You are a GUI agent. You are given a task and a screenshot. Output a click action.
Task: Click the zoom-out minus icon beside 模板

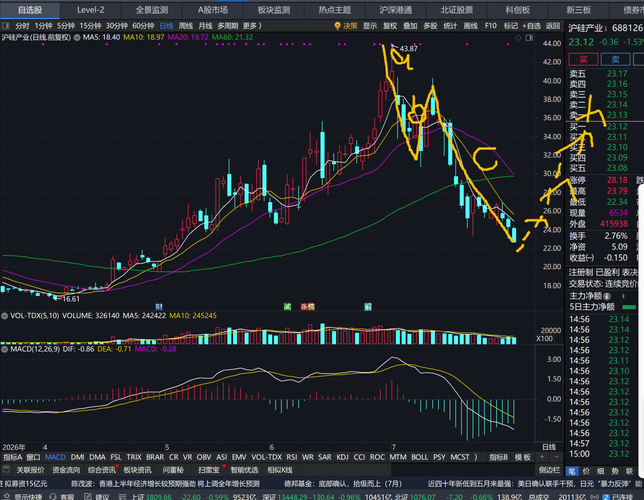coord(556,457)
